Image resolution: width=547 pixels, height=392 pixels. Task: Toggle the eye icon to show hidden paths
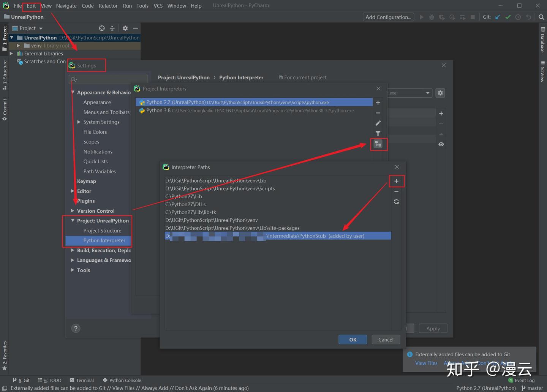pyautogui.click(x=441, y=144)
